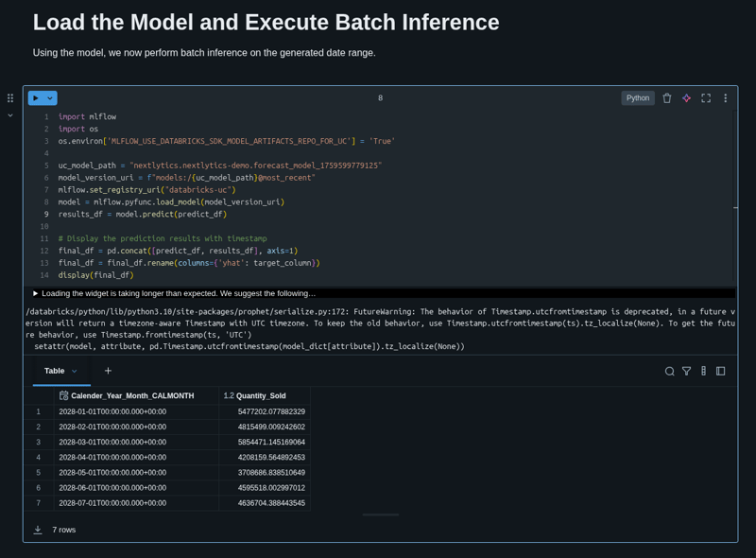756x558 pixels.
Task: Run the cell with the play icon
Action: (x=36, y=97)
